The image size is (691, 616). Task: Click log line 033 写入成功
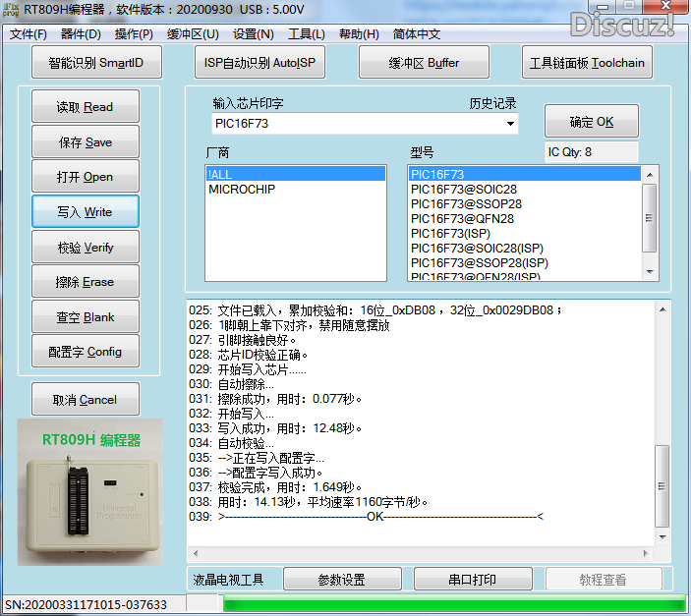tap(275, 428)
